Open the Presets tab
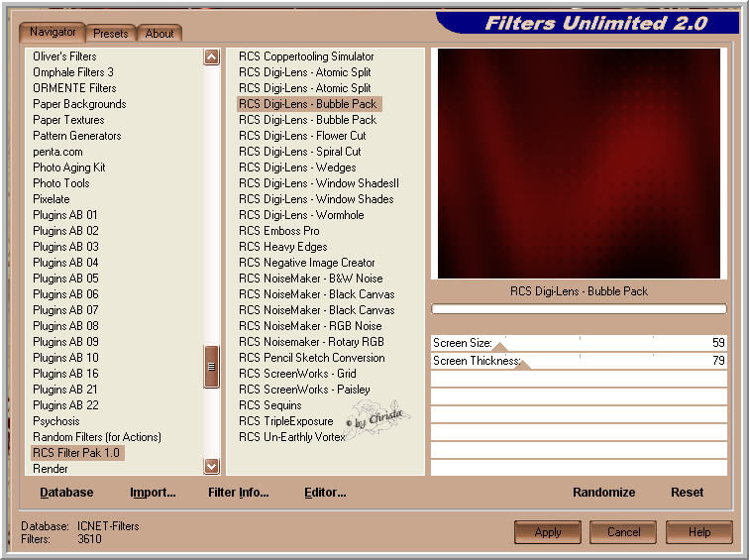This screenshot has width=749, height=560. click(x=110, y=34)
